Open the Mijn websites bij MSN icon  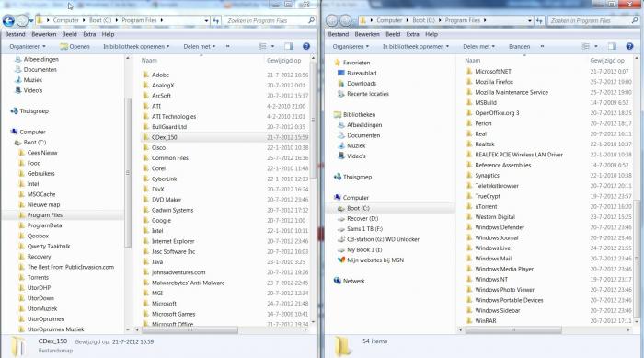coord(341,260)
